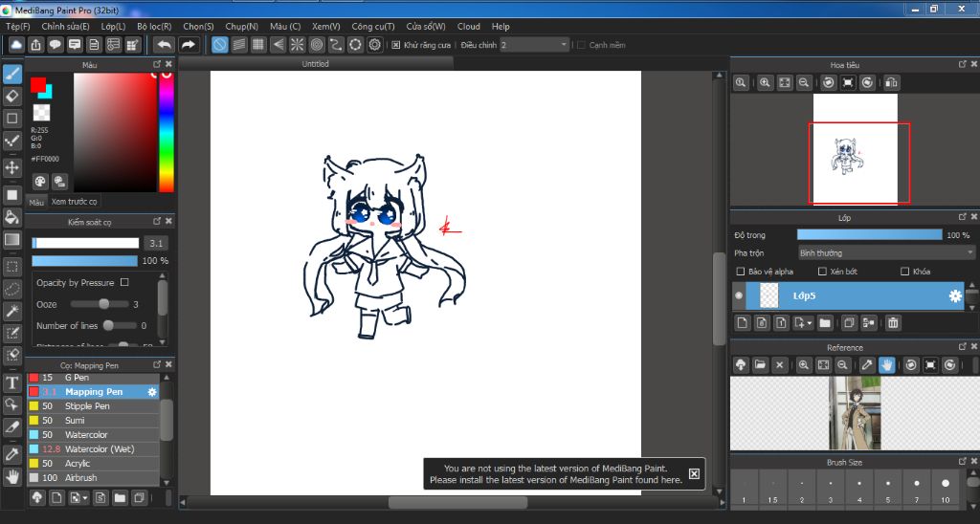Switch to the Hand pan tool
Screen dimensions: 980x524
(x=11, y=477)
